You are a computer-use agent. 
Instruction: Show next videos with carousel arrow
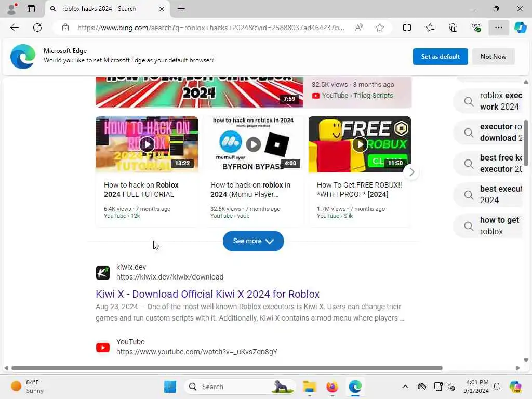point(411,172)
